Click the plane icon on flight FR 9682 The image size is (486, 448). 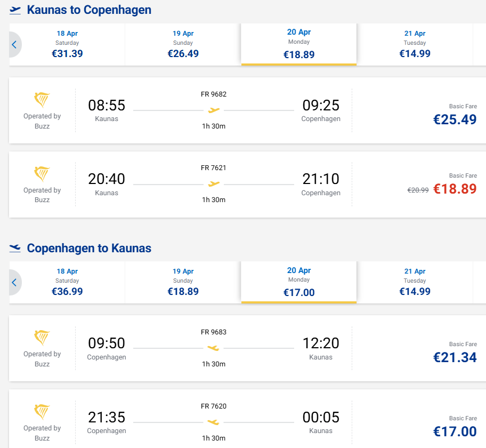tap(214, 110)
